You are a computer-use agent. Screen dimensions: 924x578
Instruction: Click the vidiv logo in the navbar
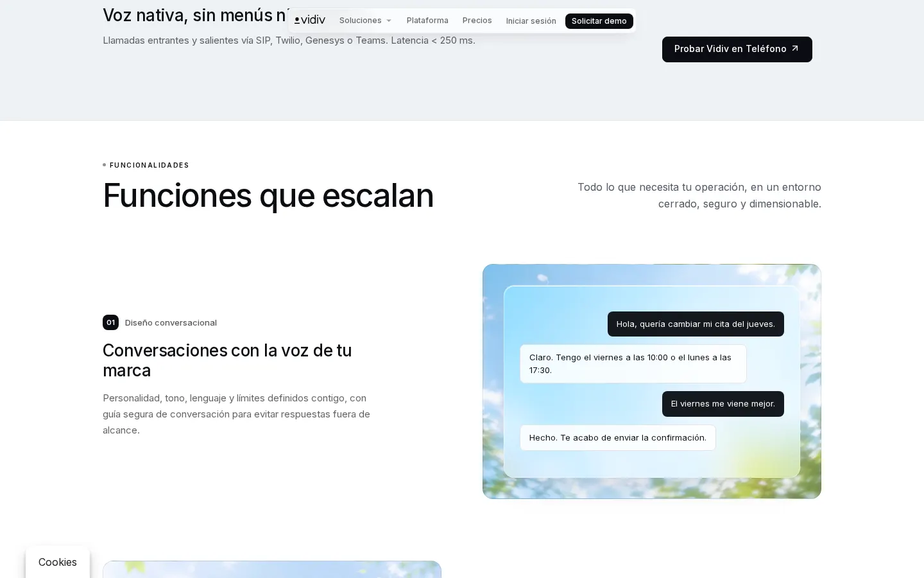(310, 21)
